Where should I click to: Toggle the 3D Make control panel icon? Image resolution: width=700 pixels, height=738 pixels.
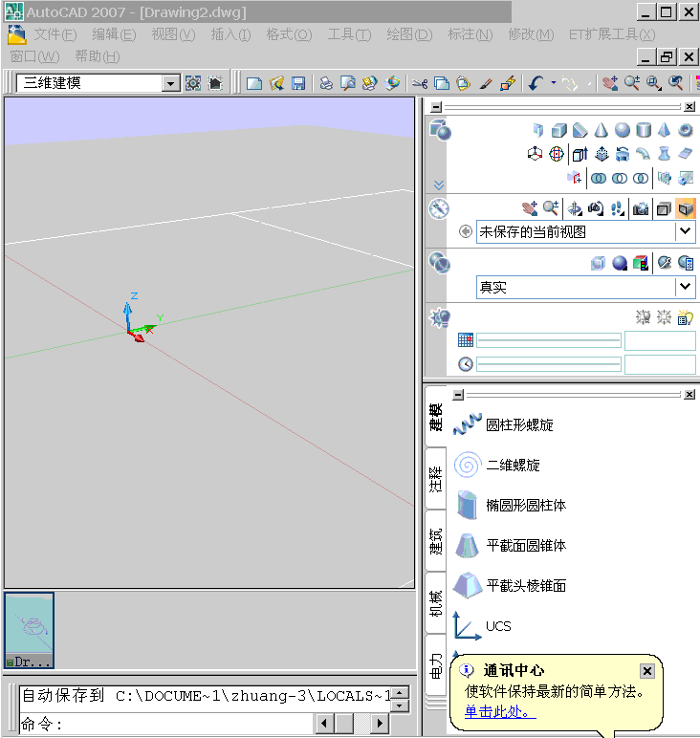[440, 130]
